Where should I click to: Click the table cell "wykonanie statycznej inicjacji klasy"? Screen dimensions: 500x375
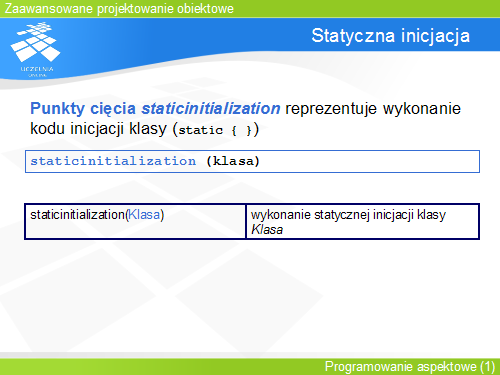[363, 221]
